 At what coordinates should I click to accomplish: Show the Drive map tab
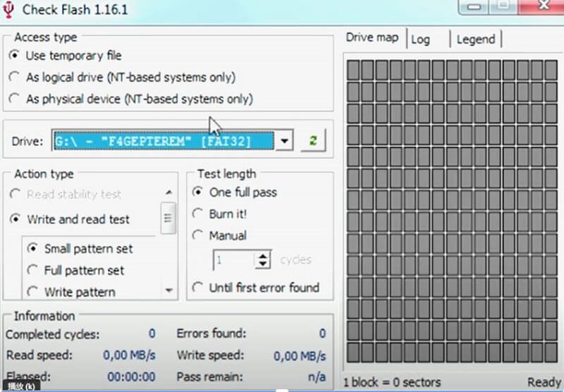372,38
